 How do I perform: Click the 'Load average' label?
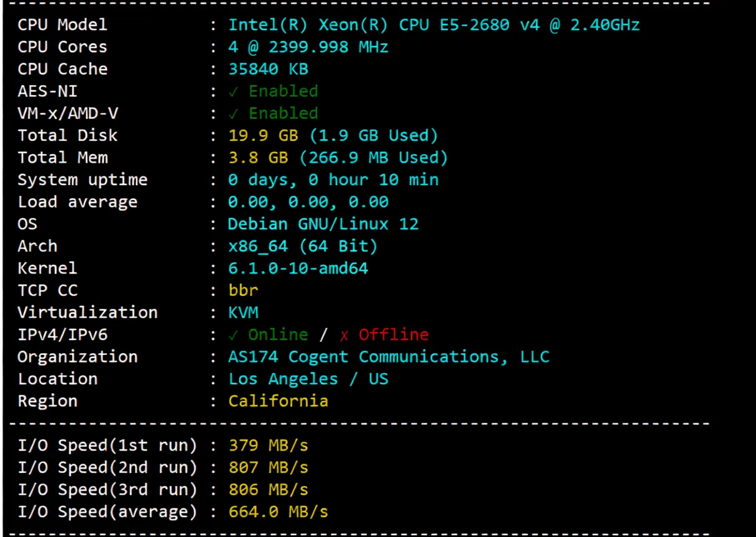77,202
